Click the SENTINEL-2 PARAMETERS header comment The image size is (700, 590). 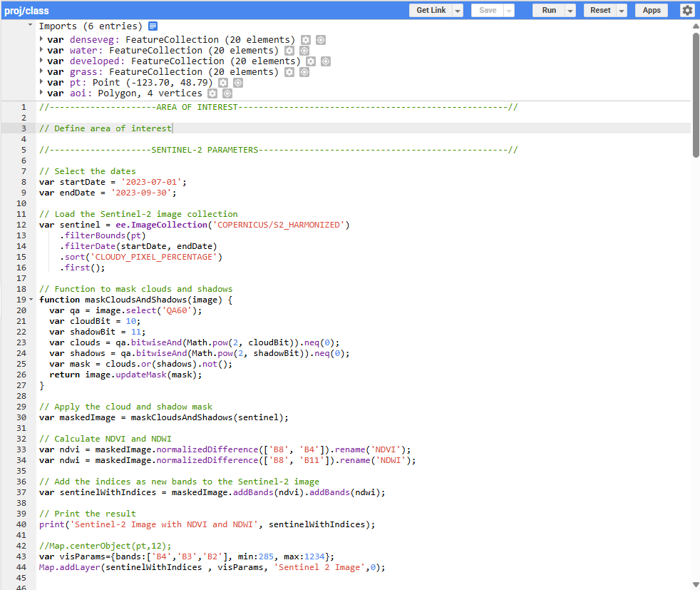click(x=279, y=150)
